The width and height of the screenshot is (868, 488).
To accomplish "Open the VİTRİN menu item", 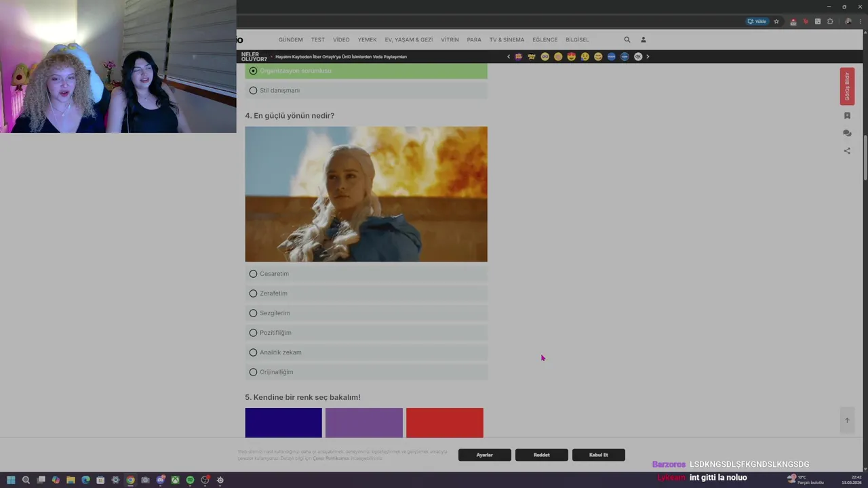I will point(450,40).
